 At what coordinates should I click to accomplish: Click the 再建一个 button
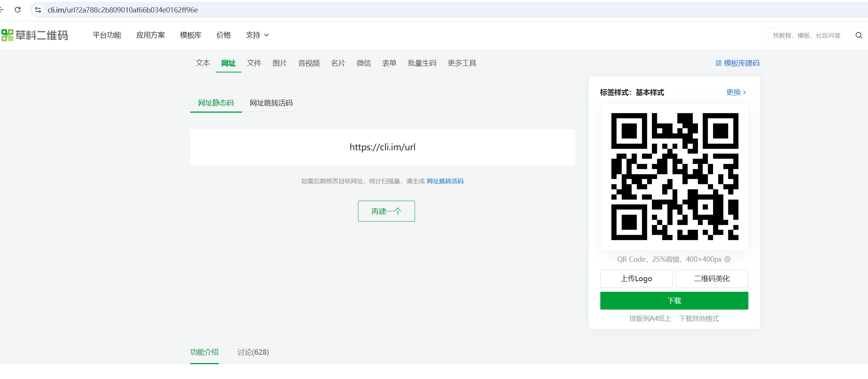pyautogui.click(x=387, y=211)
